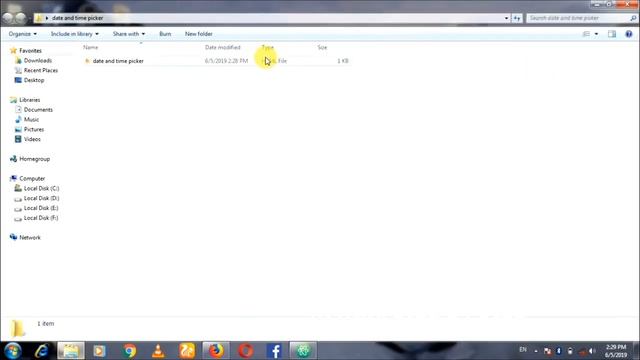
Task: Click the search magnifier icon
Action: [633, 18]
